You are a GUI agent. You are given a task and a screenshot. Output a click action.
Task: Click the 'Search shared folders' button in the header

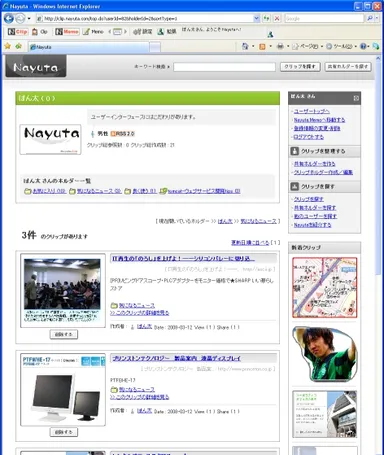click(348, 67)
